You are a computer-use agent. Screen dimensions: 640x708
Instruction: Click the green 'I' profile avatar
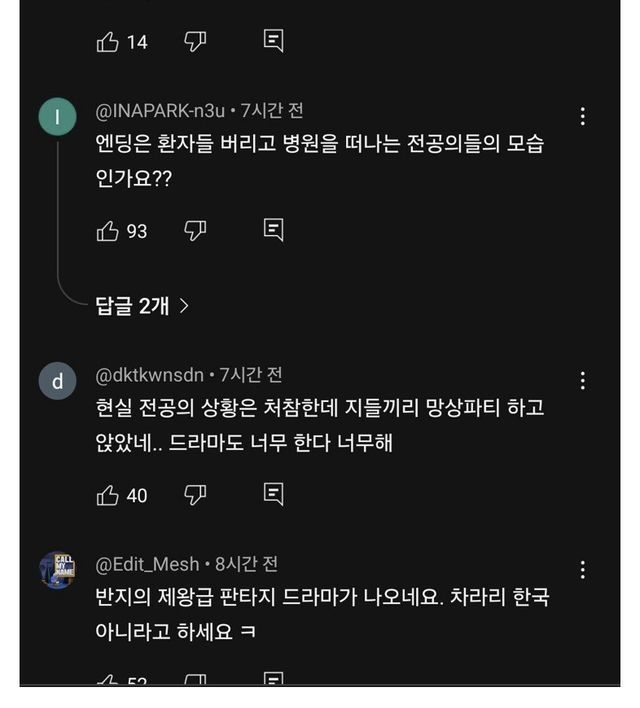click(57, 118)
